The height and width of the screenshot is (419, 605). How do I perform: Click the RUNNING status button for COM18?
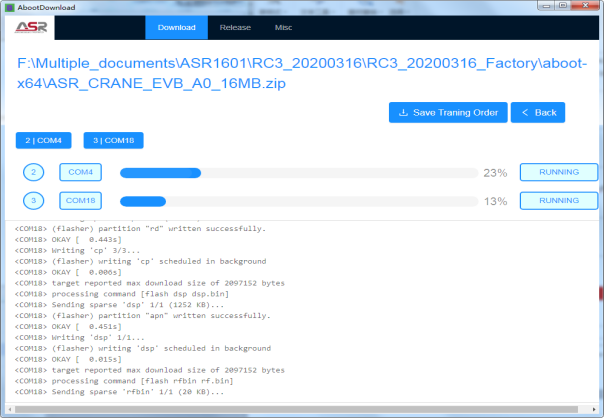[x=559, y=201]
